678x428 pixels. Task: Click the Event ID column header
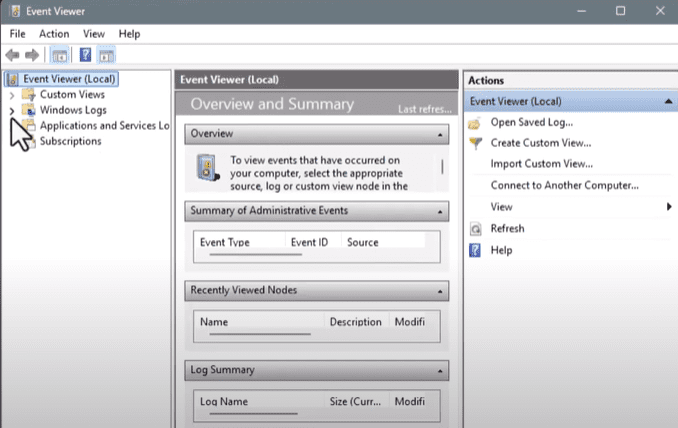coord(308,242)
